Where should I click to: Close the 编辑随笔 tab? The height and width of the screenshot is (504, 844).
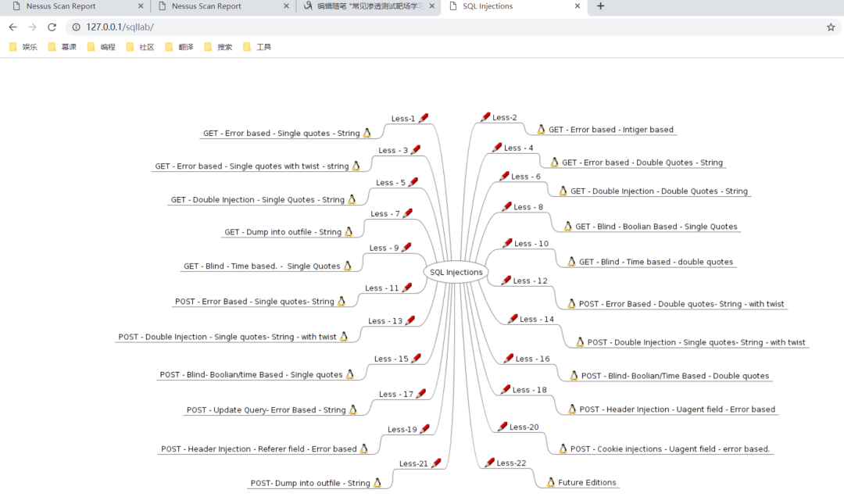pos(431,6)
